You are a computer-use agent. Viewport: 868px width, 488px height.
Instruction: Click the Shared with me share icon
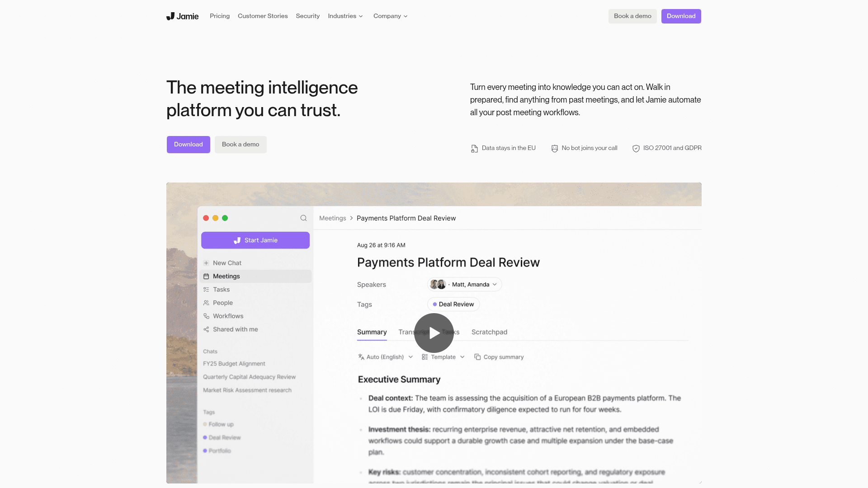(x=206, y=329)
